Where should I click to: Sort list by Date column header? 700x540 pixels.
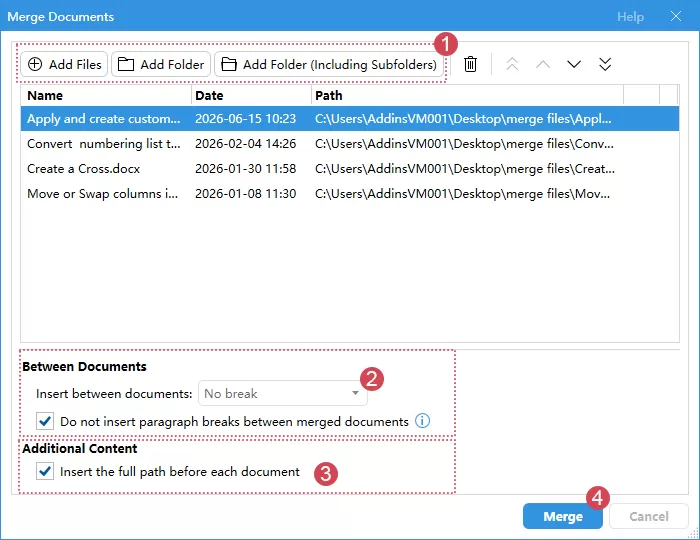click(x=251, y=96)
